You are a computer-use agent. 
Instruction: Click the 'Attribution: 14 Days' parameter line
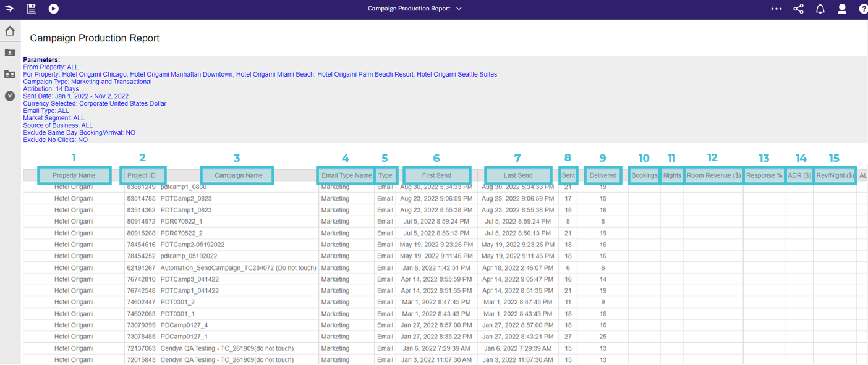coord(51,89)
